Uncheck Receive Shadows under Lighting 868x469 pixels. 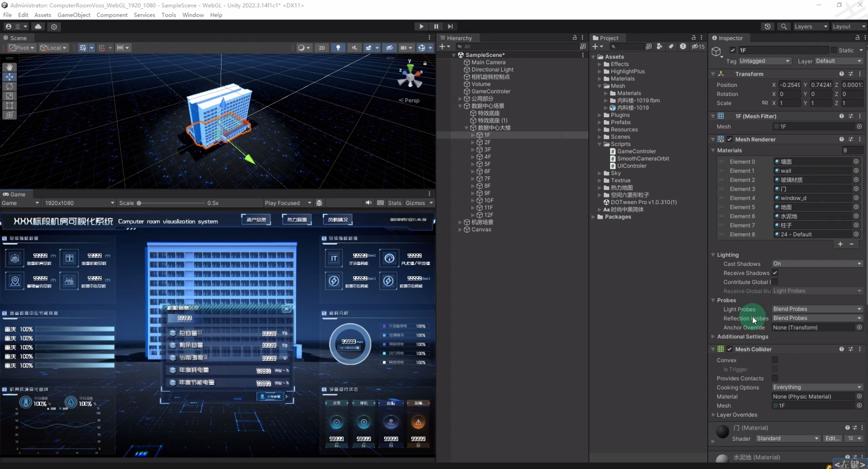775,273
